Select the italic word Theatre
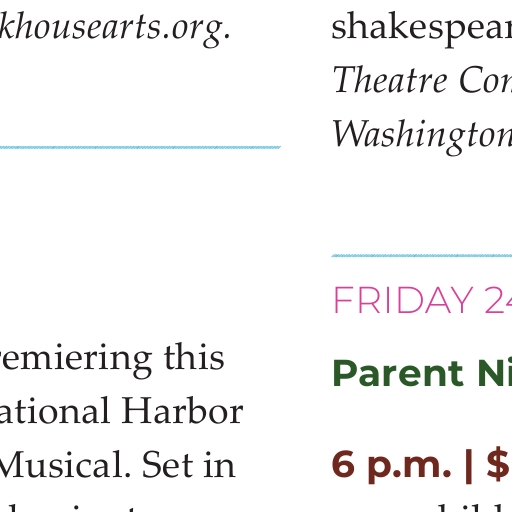Screen dimensions: 512x512 (390, 80)
